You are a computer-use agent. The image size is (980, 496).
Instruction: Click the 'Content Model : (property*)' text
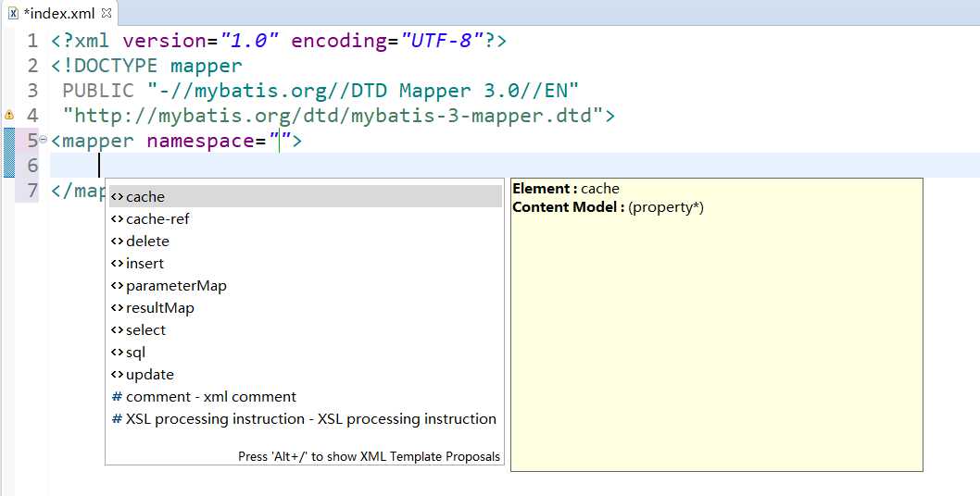609,207
